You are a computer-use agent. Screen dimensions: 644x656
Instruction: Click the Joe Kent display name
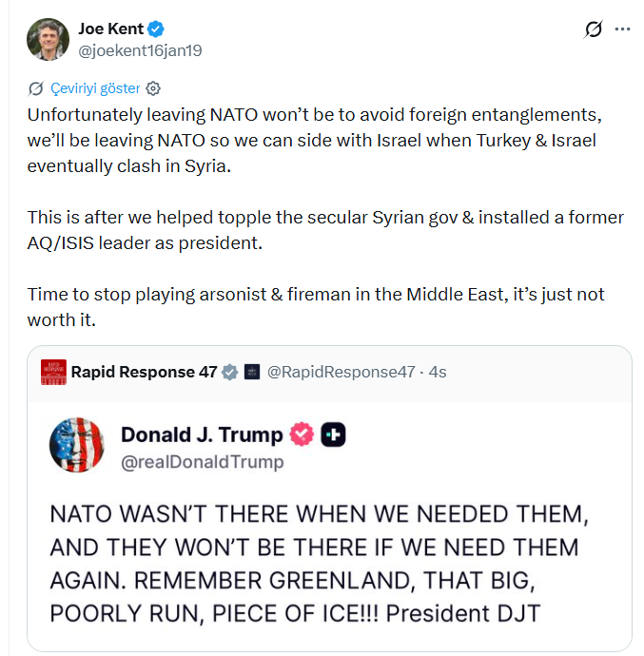[x=111, y=29]
